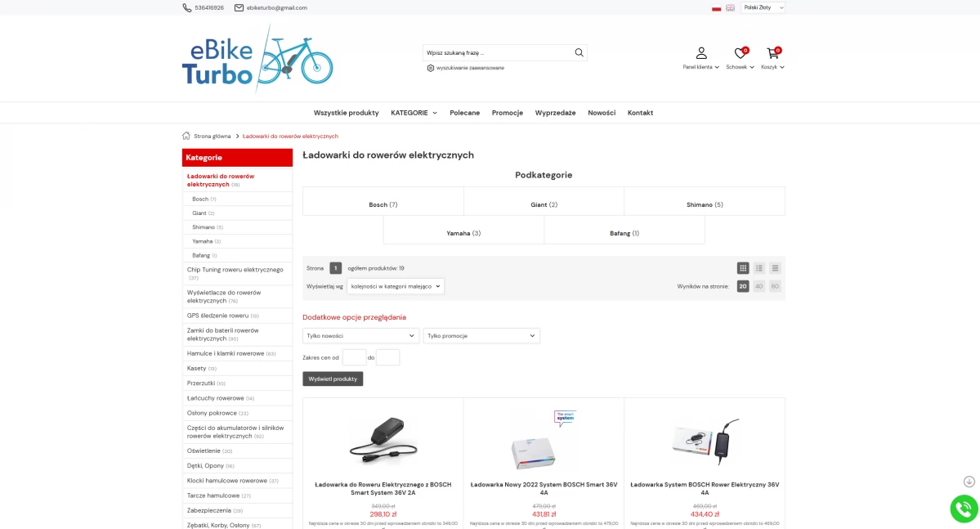The width and height of the screenshot is (980, 529).
Task: Show 60 results per page
Action: coord(775,286)
